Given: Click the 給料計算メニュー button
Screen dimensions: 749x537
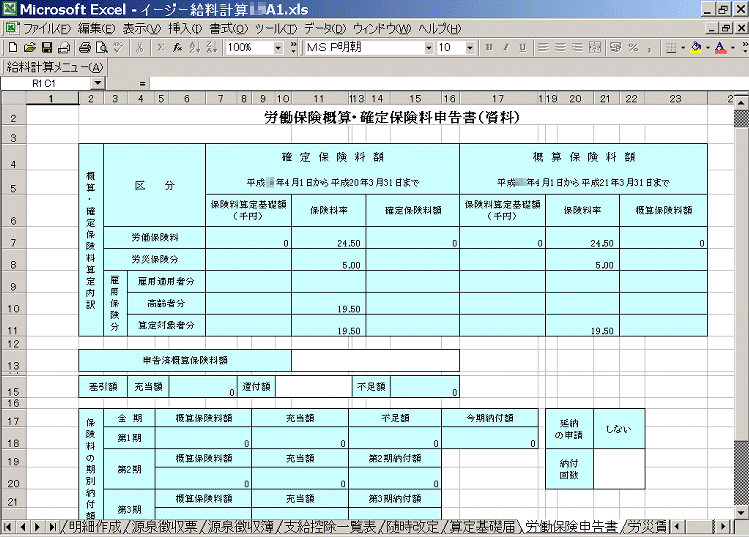Looking at the screenshot, I should coord(55,67).
